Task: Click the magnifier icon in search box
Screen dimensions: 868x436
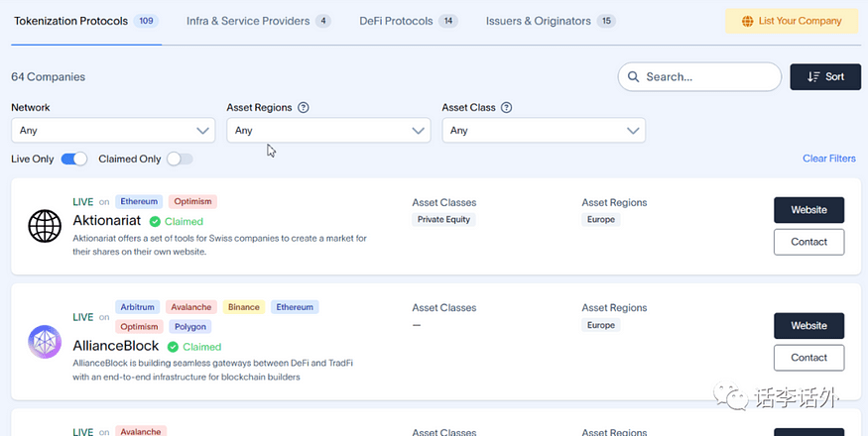Action: [633, 77]
